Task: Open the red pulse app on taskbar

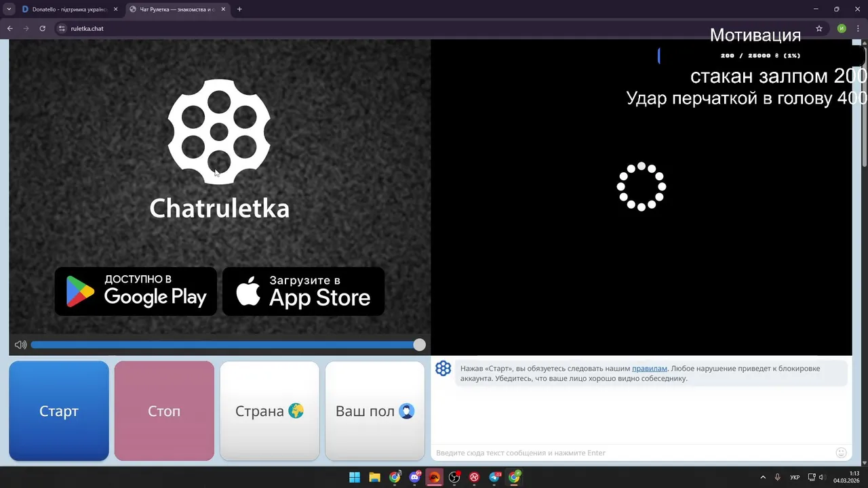Action: pos(475,477)
